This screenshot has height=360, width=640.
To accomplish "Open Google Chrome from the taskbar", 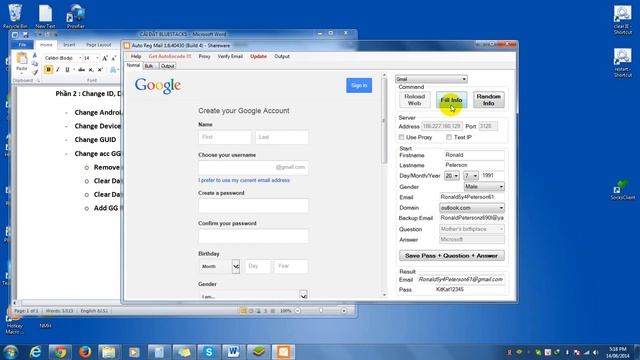I will [x=60, y=352].
